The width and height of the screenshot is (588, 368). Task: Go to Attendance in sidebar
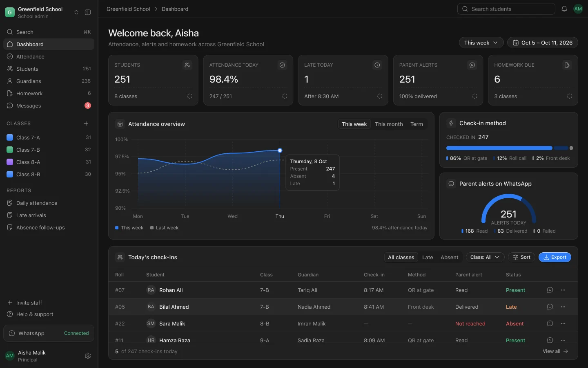(49, 56)
